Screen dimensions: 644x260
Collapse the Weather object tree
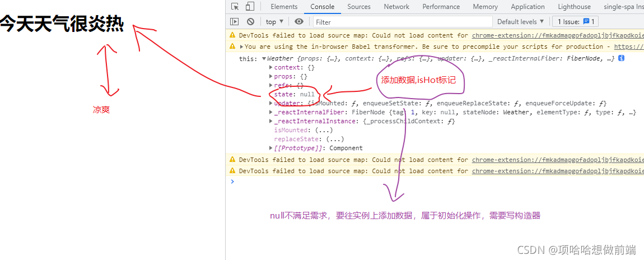(264, 59)
